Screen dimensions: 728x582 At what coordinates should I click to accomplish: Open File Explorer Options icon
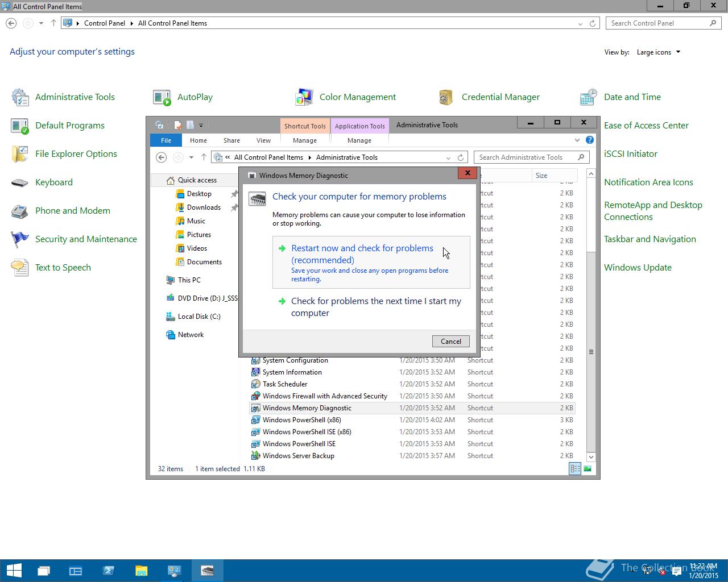pos(20,154)
